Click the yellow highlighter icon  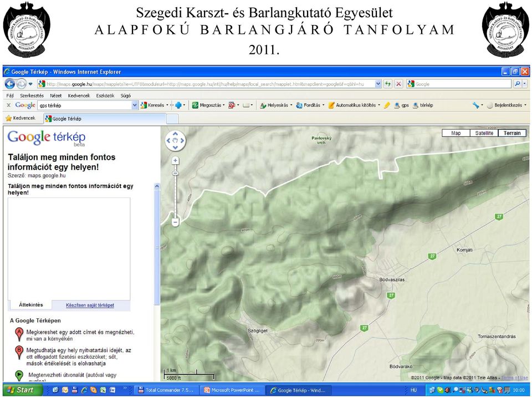pos(387,105)
